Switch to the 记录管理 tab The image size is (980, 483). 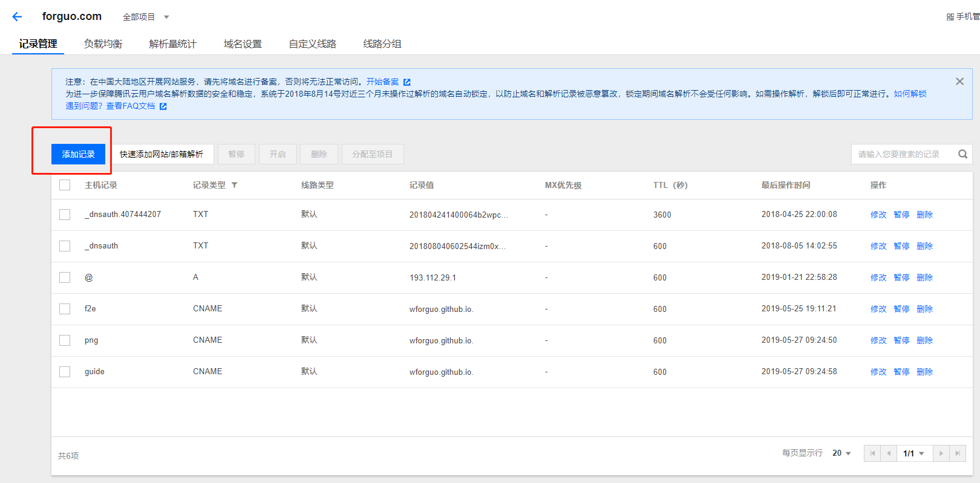(x=38, y=44)
